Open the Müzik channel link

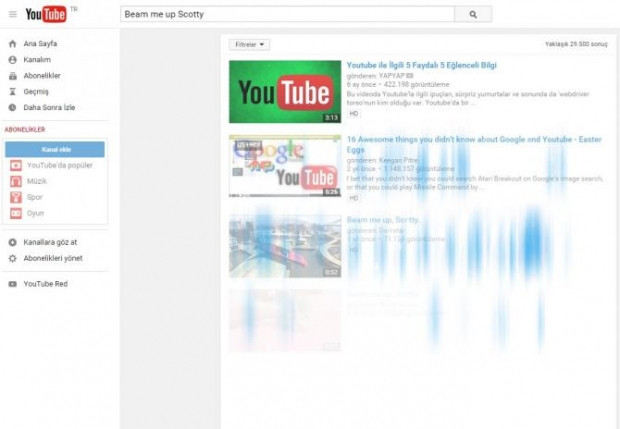coord(37,181)
